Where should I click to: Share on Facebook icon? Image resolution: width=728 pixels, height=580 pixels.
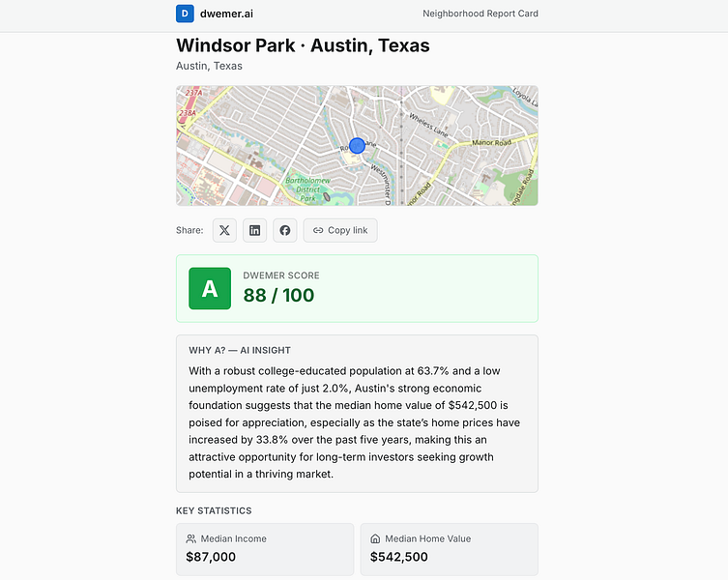pyautogui.click(x=285, y=230)
